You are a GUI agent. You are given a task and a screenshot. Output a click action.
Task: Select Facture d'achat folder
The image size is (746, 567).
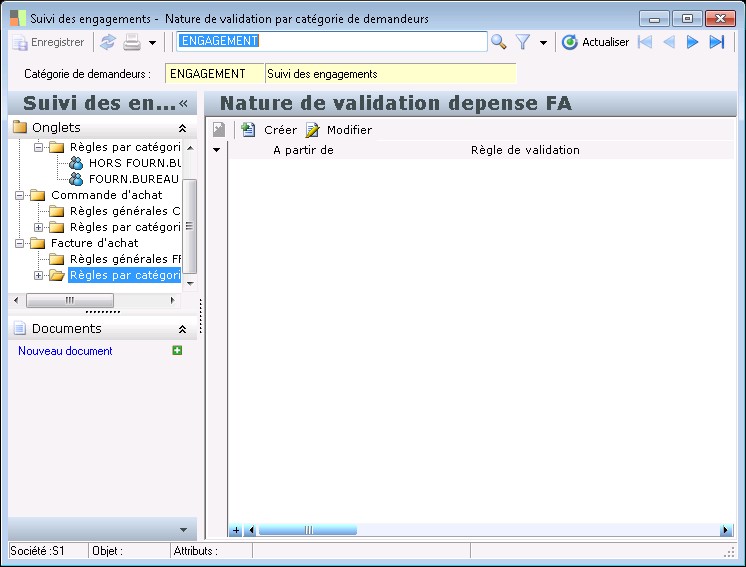coord(95,243)
